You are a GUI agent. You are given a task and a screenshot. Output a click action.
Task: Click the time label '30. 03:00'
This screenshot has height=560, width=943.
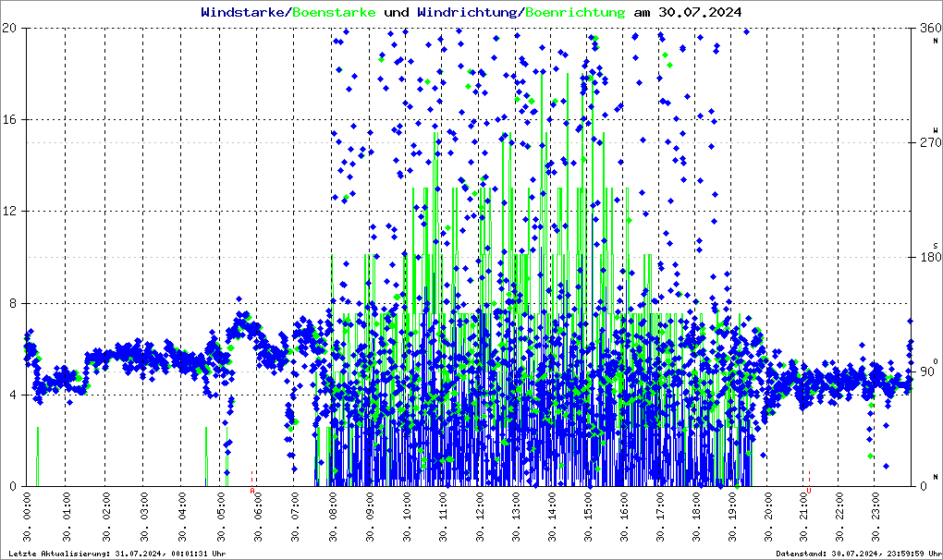click(x=143, y=517)
